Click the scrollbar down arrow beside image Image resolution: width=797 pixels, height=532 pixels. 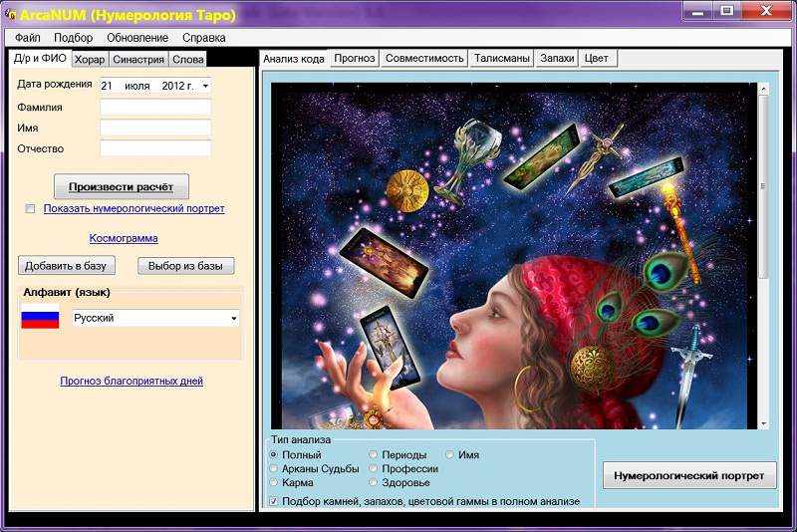click(x=763, y=423)
